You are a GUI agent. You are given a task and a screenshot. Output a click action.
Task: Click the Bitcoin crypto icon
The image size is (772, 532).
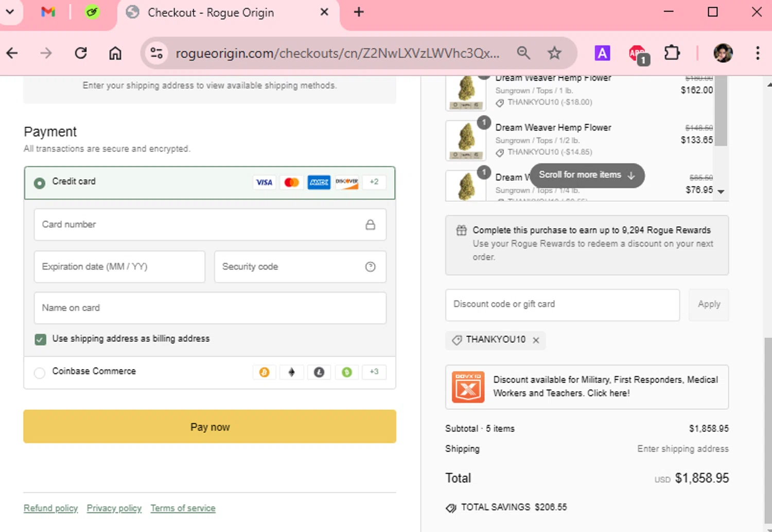point(264,372)
